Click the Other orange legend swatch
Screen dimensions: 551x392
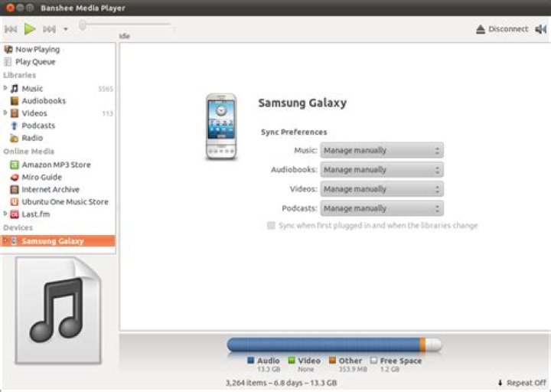click(x=332, y=361)
